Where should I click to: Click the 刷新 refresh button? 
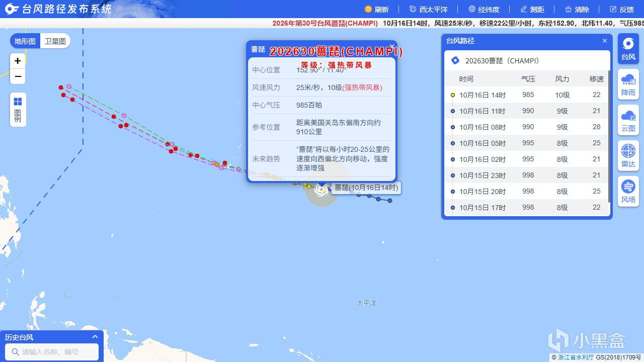click(377, 9)
